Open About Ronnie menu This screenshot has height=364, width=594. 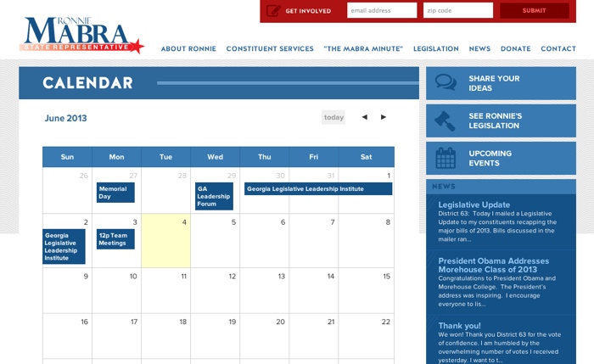[188, 48]
